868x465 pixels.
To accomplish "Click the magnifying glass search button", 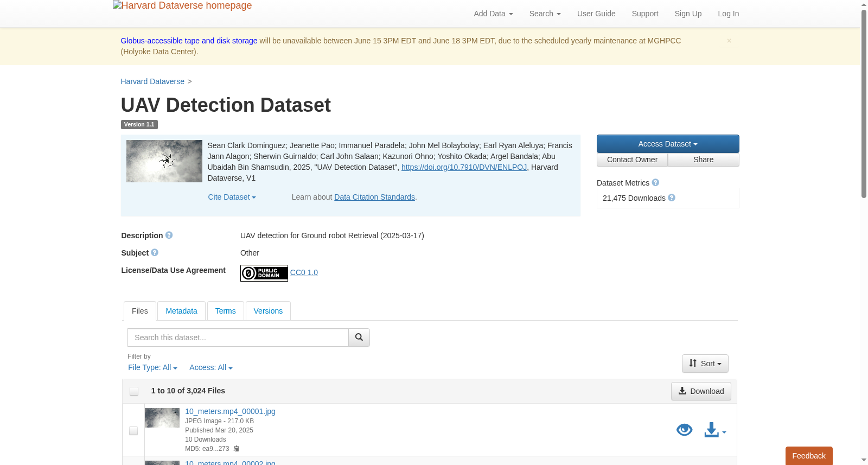I will pos(359,337).
